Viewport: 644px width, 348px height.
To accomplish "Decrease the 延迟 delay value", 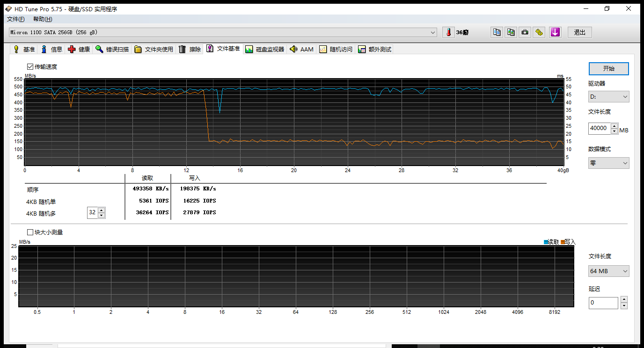I will click(624, 306).
